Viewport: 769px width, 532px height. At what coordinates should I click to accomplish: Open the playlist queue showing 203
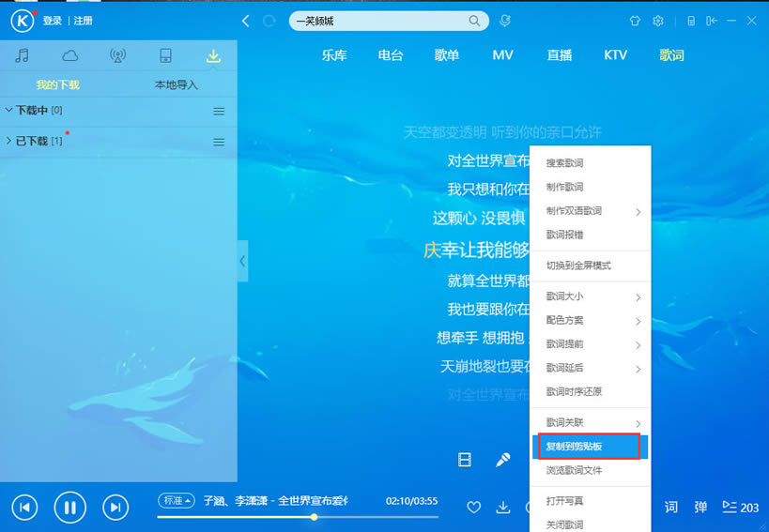click(740, 507)
